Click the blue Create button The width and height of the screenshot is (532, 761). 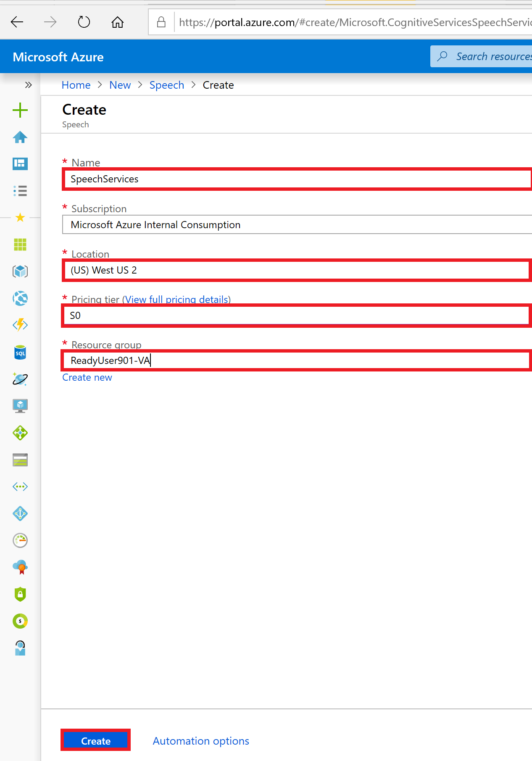[96, 740]
